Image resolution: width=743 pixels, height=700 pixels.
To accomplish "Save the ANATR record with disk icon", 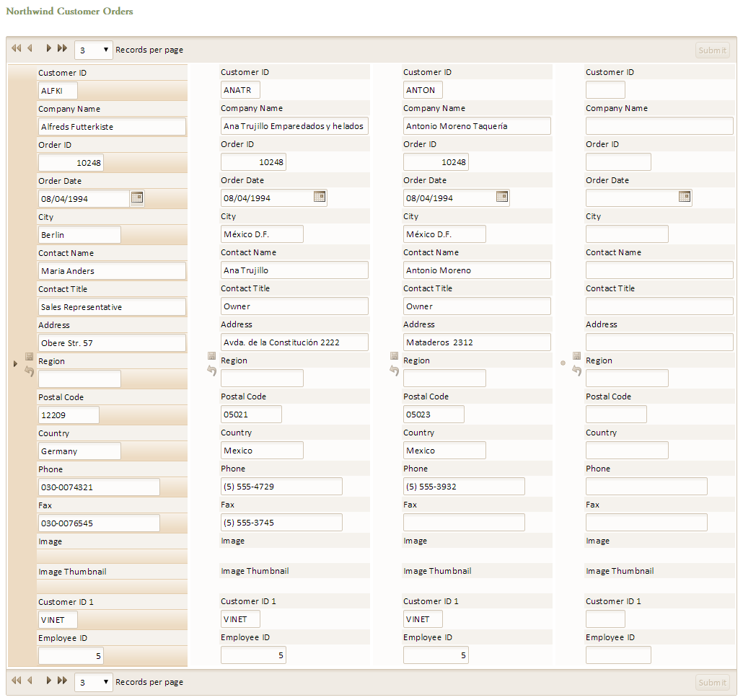I will click(x=212, y=355).
